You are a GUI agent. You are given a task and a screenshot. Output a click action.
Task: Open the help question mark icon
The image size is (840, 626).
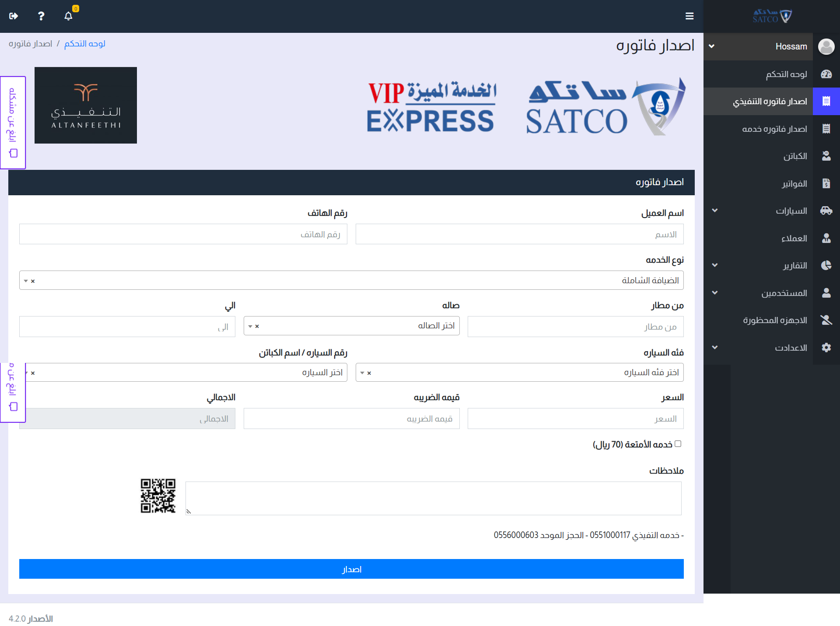coord(41,16)
